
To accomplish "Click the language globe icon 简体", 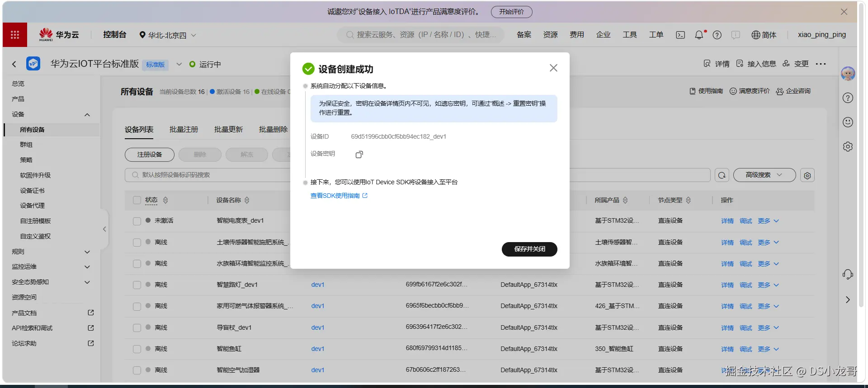I will point(764,35).
